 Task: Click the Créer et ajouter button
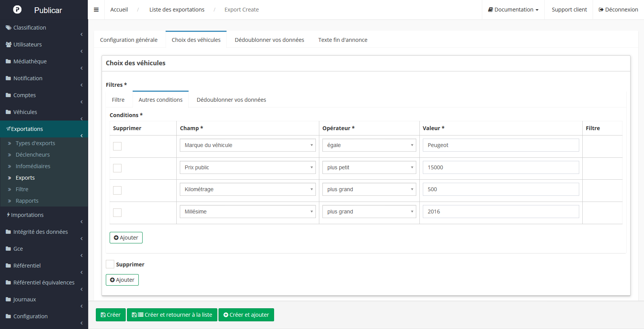[x=246, y=315]
